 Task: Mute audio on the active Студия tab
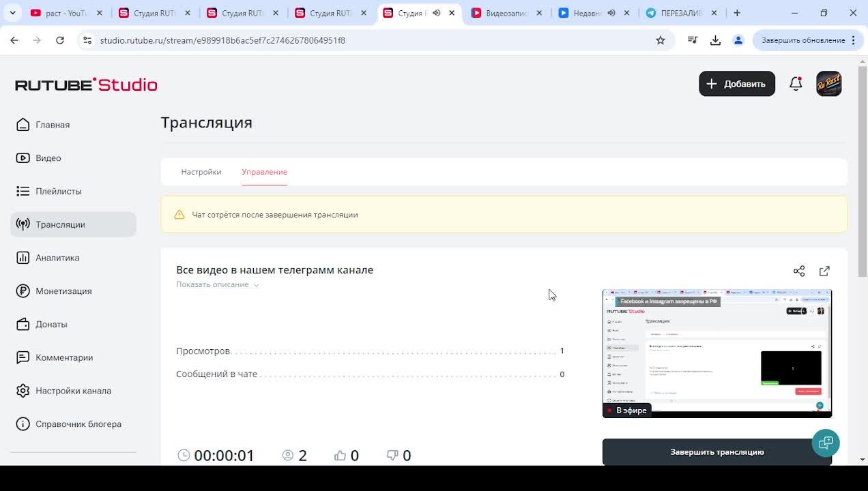[437, 13]
